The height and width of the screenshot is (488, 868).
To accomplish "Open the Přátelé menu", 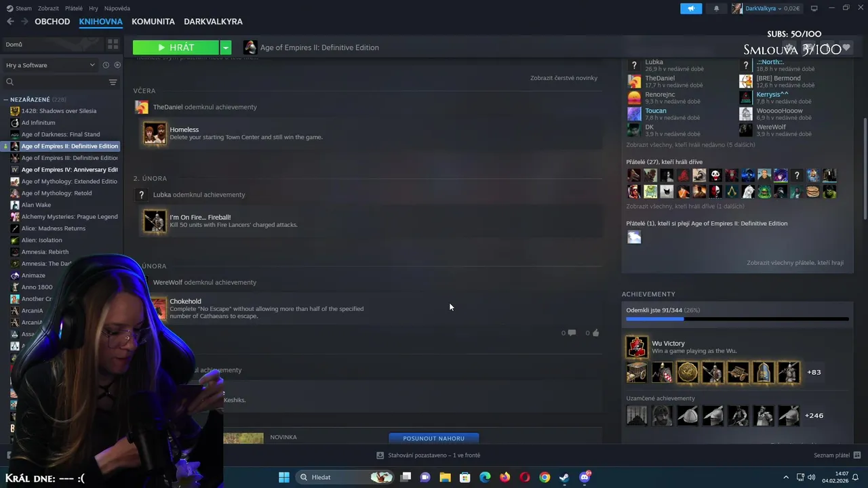I will [74, 8].
